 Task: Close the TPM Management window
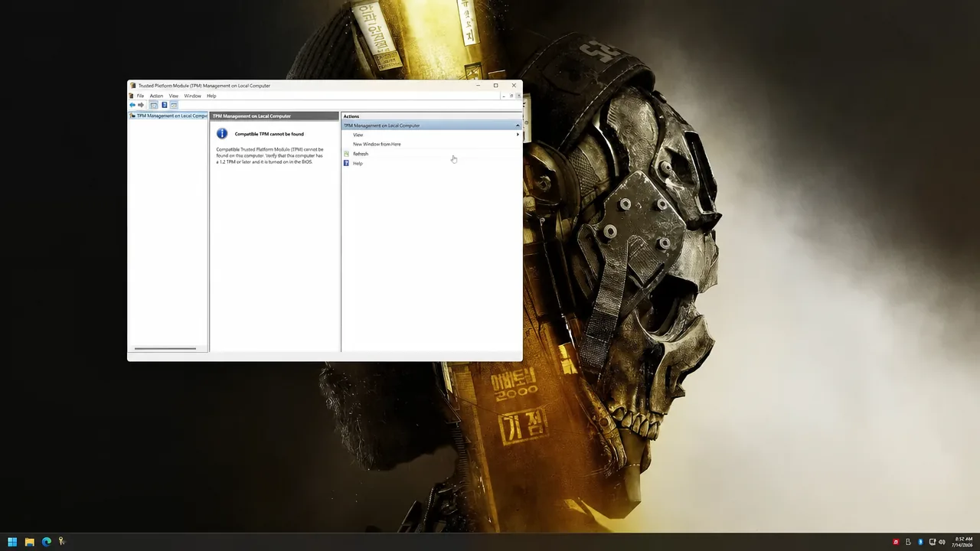(514, 85)
